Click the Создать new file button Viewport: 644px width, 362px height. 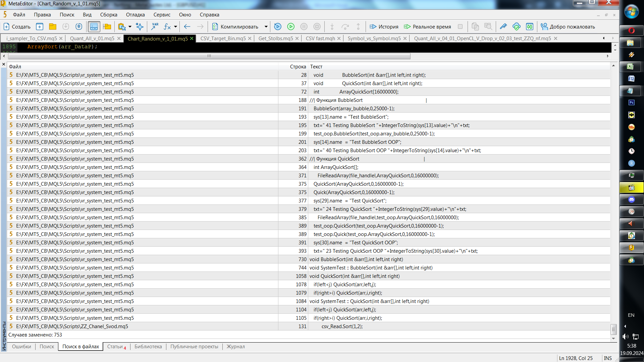pos(17,27)
